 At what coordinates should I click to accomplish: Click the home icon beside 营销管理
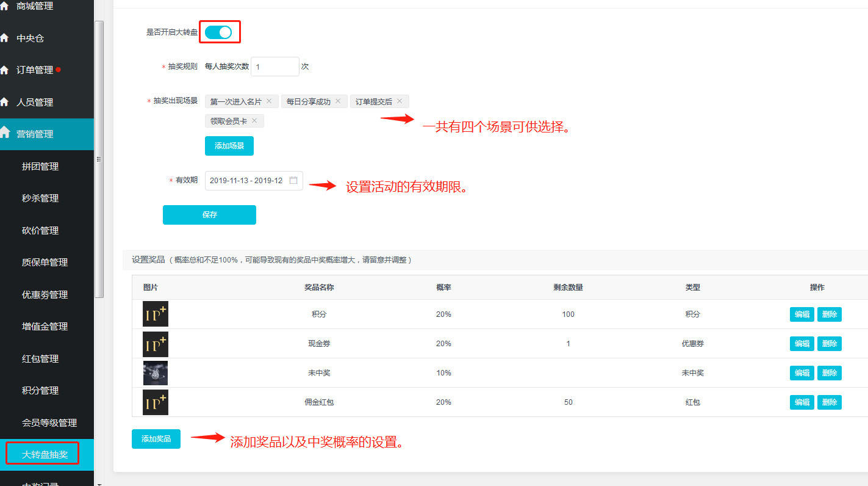tap(5, 133)
